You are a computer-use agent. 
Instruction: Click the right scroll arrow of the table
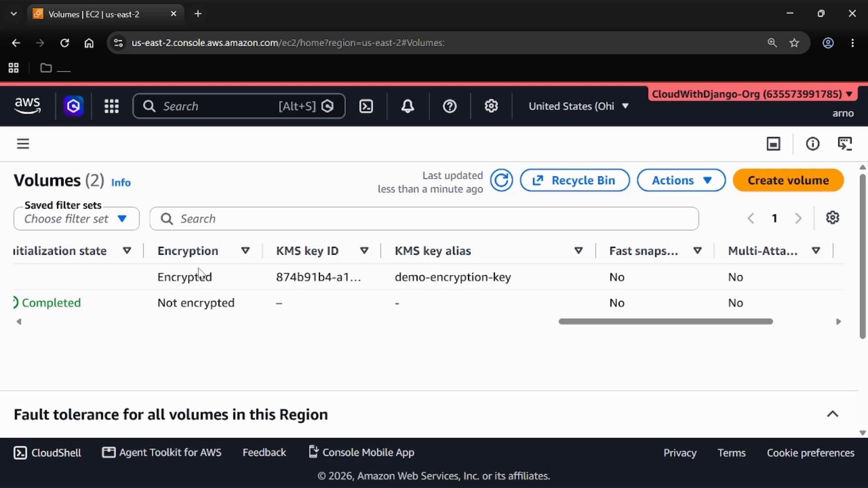838,322
